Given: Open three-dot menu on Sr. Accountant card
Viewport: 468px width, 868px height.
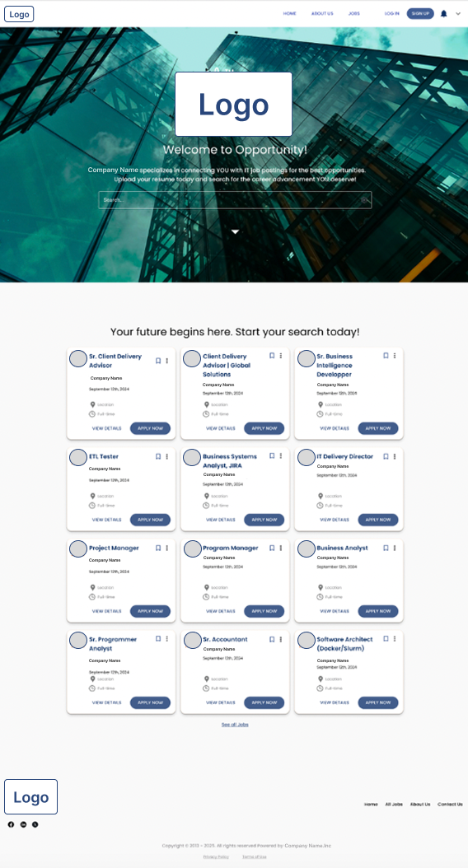Looking at the screenshot, I should (281, 639).
